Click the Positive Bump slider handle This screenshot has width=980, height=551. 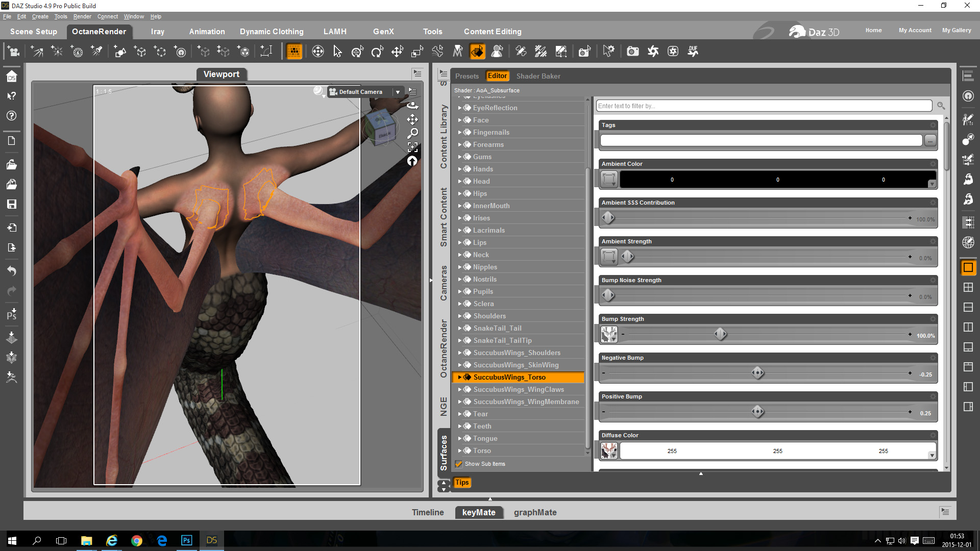click(x=757, y=412)
